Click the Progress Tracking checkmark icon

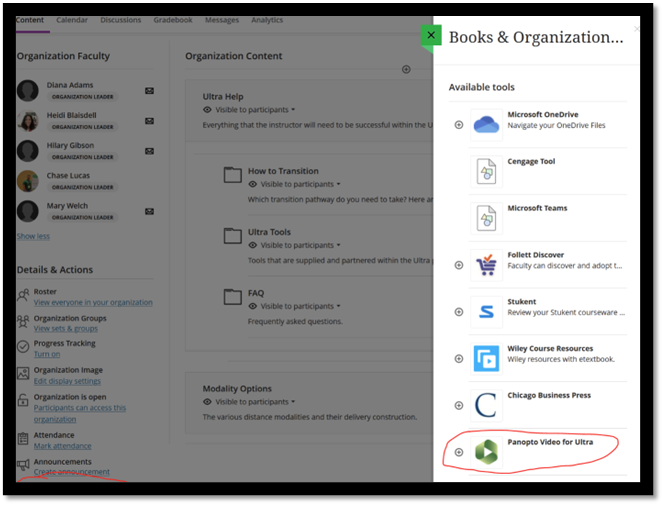pos(23,347)
